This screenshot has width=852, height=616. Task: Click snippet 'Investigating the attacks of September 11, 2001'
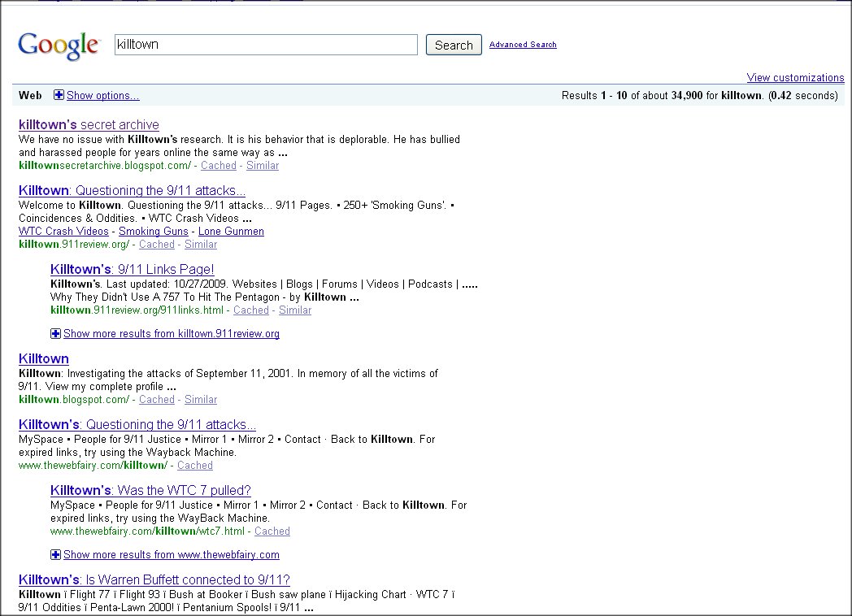179,374
